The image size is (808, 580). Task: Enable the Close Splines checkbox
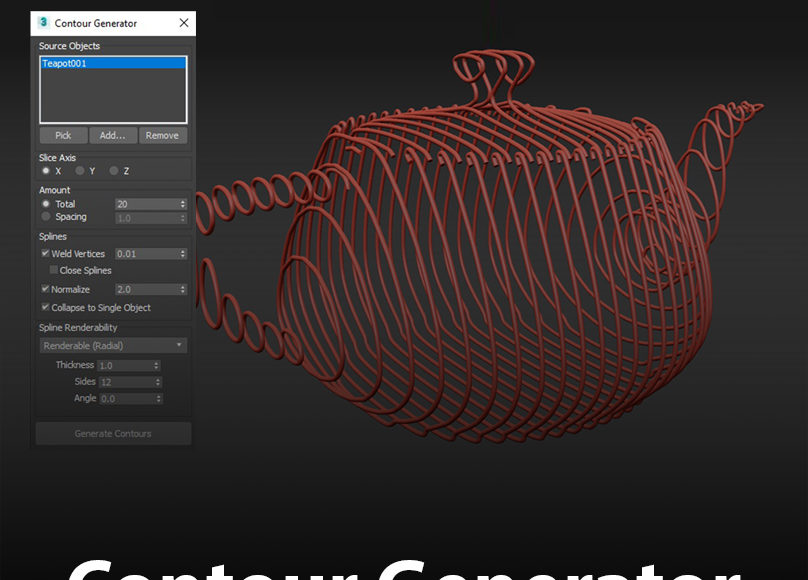click(x=54, y=271)
